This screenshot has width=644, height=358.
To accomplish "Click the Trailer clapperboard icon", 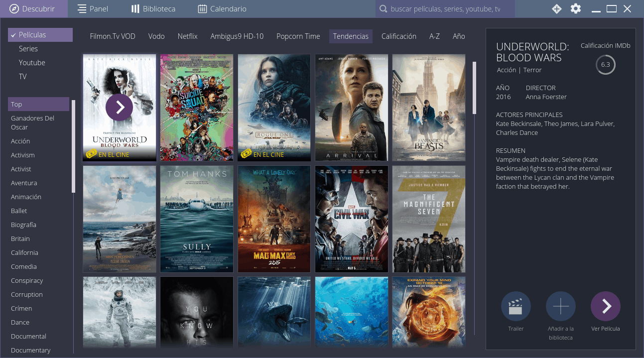I will tap(515, 306).
